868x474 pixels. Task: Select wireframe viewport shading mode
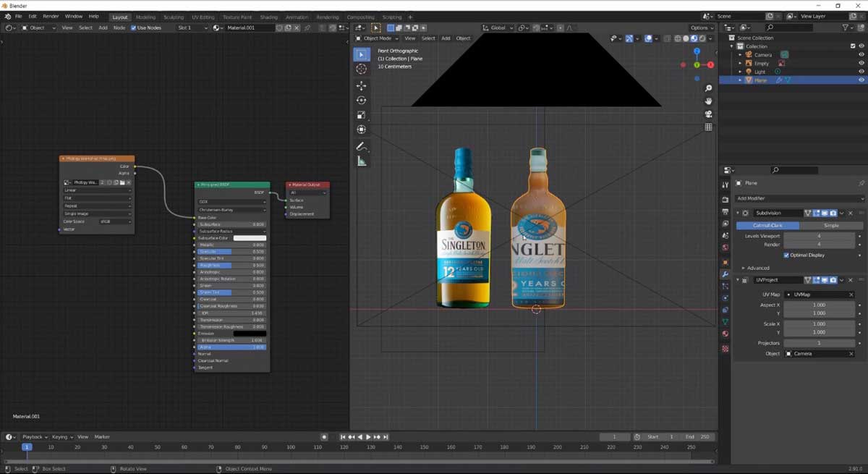(x=678, y=38)
